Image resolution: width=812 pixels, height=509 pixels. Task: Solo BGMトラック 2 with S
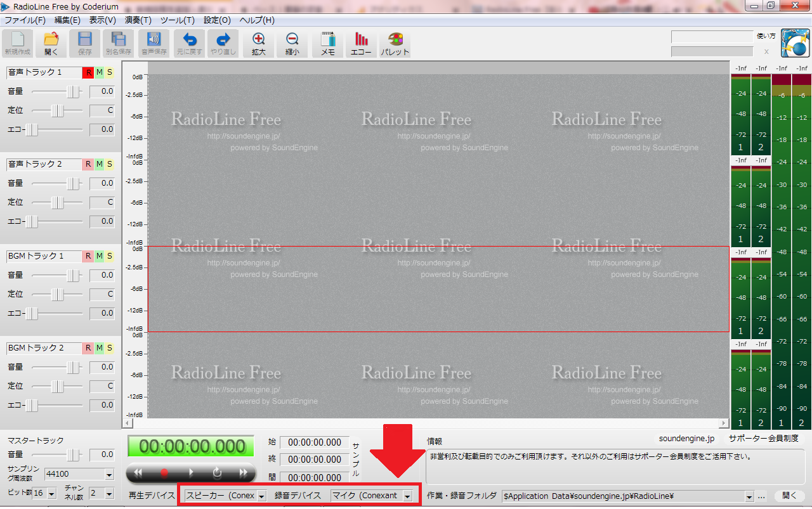[x=110, y=348]
